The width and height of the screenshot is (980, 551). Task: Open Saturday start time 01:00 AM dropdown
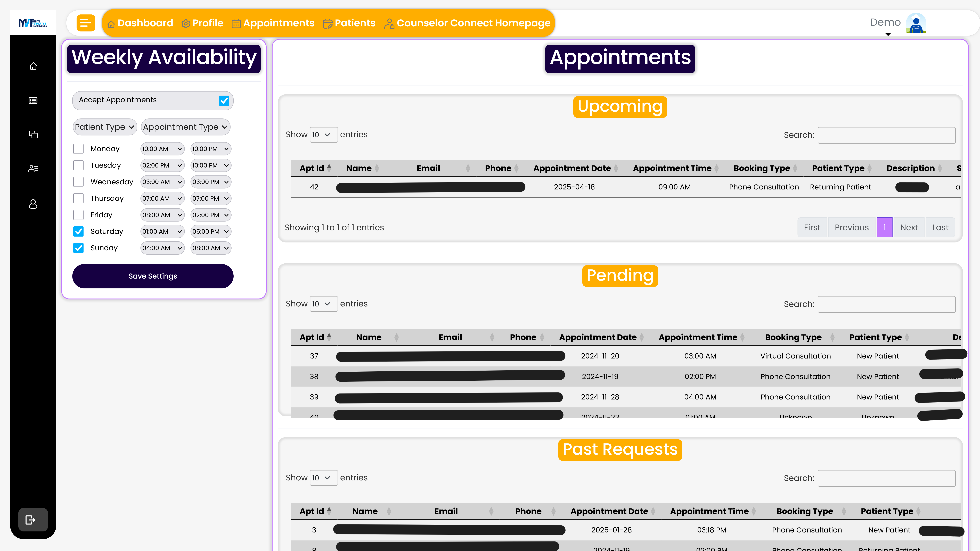(x=162, y=231)
